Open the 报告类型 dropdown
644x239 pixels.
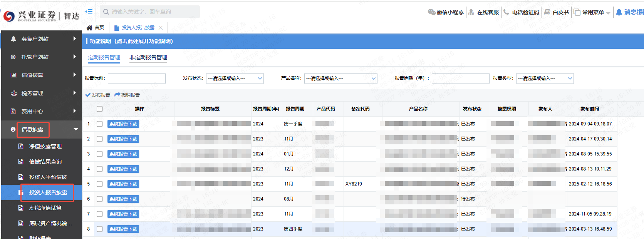pyautogui.click(x=545, y=79)
